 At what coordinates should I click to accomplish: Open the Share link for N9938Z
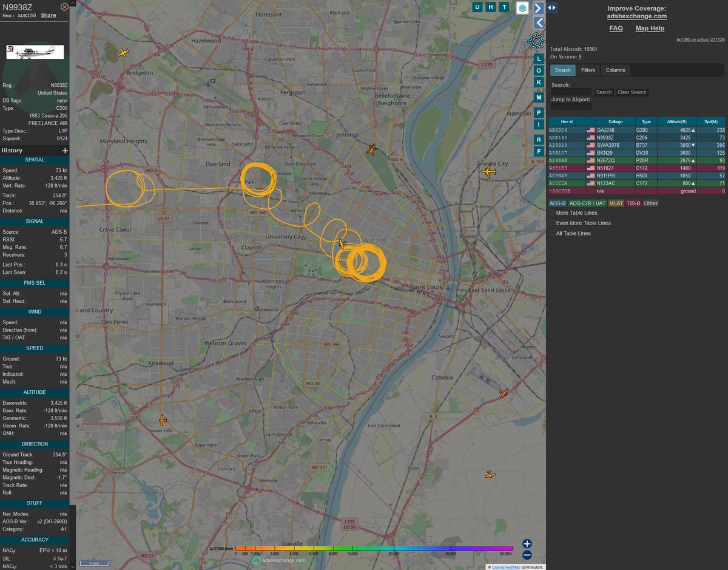click(49, 16)
